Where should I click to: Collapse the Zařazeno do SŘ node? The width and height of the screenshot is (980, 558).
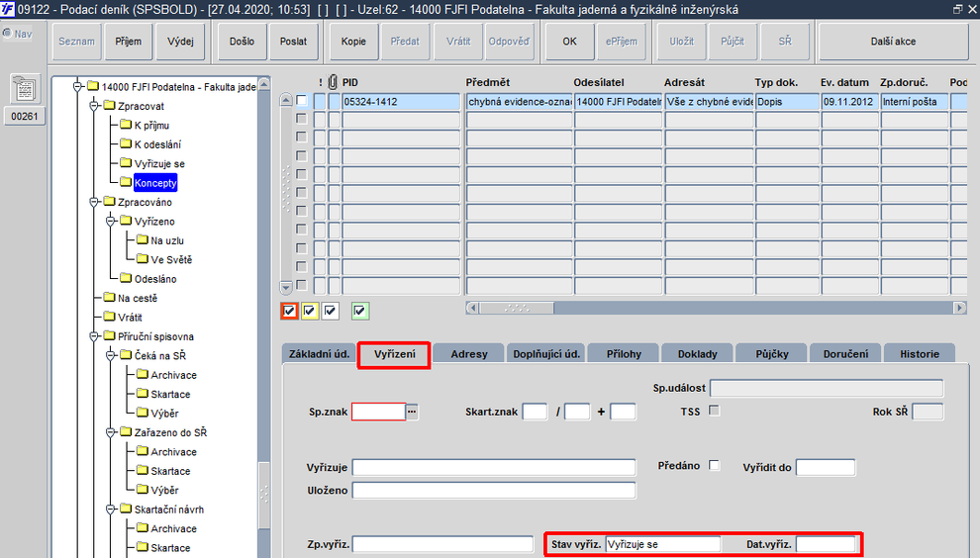pyautogui.click(x=111, y=432)
